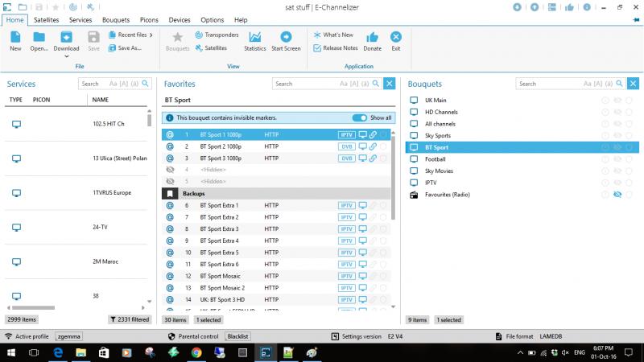Image resolution: width=644 pixels, height=362 pixels.
Task: Expand Recent files submenu
Action: point(130,35)
